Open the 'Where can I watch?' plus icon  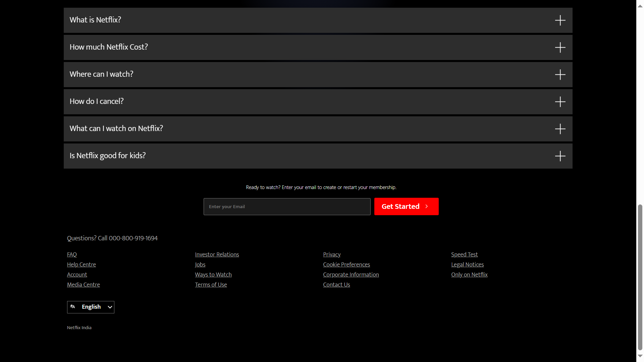560,74
